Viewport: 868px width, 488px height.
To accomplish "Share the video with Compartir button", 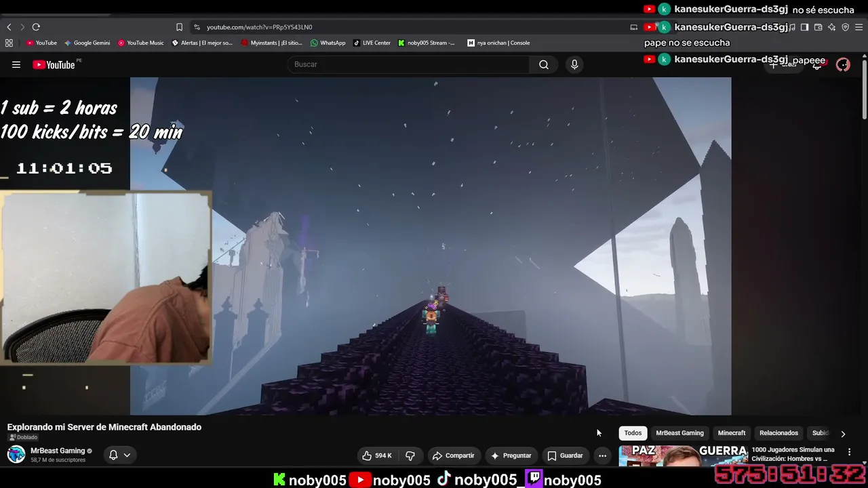I will [x=453, y=455].
